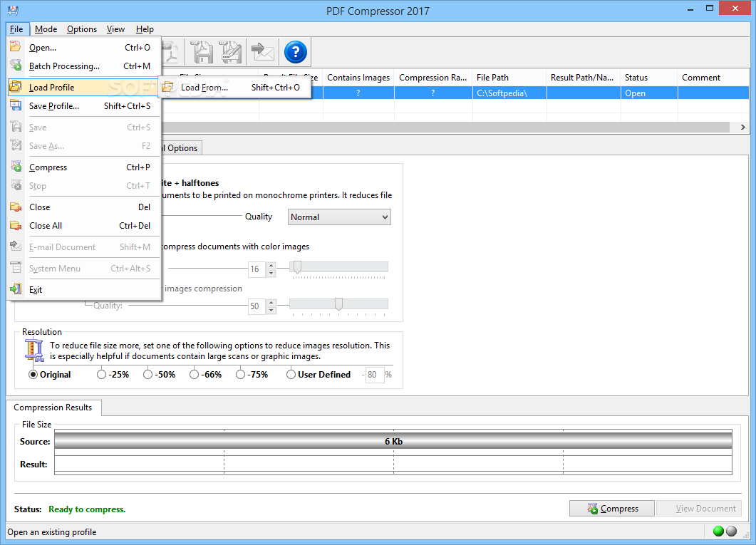
Task: Open the Help menu
Action: (145, 29)
